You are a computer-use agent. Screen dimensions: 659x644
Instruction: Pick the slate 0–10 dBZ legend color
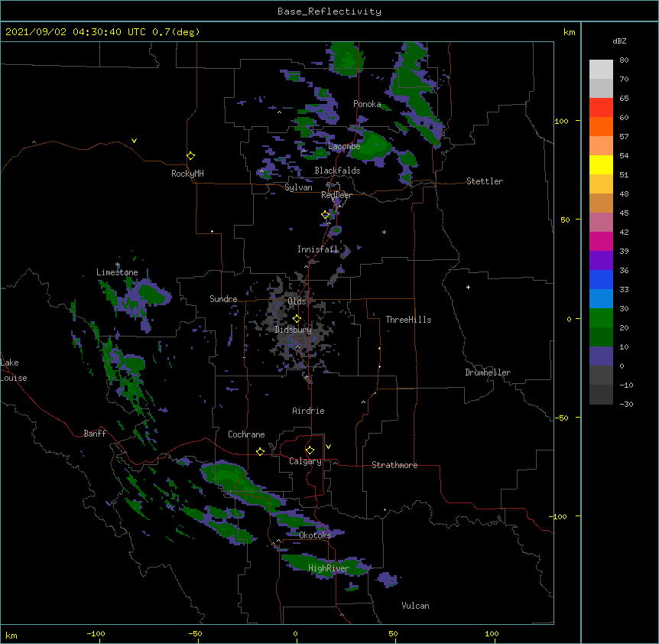[x=601, y=356]
